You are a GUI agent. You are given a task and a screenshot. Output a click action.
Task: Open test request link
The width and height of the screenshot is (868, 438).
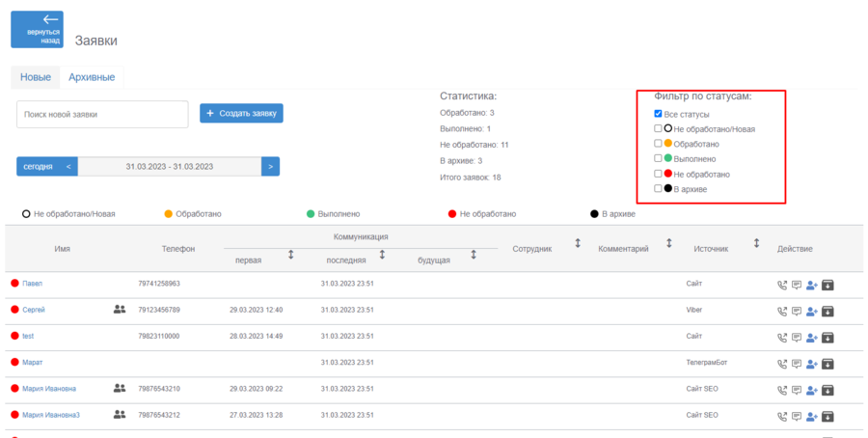[28, 336]
